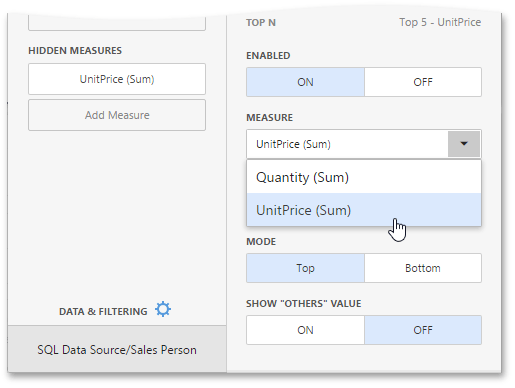This screenshot has height=388, width=515.
Task: Select the UnitPrice (Sum) hidden measure
Action: 117,79
